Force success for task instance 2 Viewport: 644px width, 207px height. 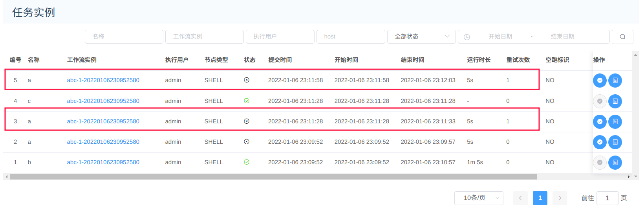click(600, 142)
